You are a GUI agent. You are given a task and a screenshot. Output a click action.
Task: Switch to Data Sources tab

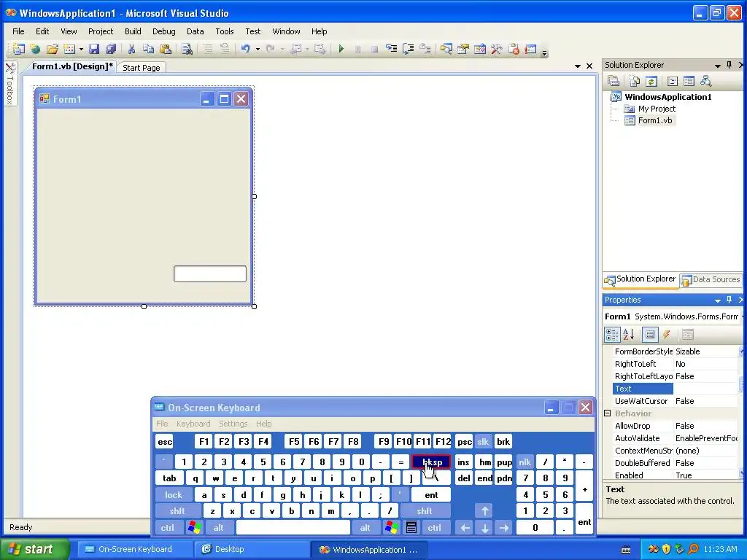[711, 279]
